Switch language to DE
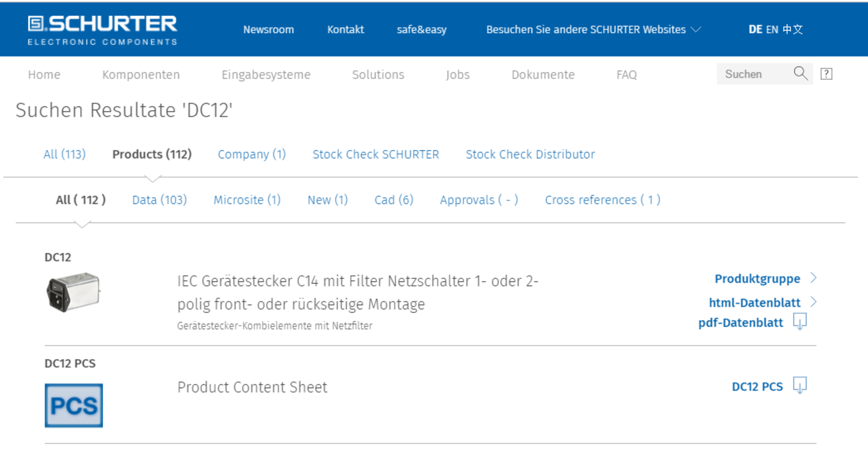The width and height of the screenshot is (868, 453). pos(755,29)
